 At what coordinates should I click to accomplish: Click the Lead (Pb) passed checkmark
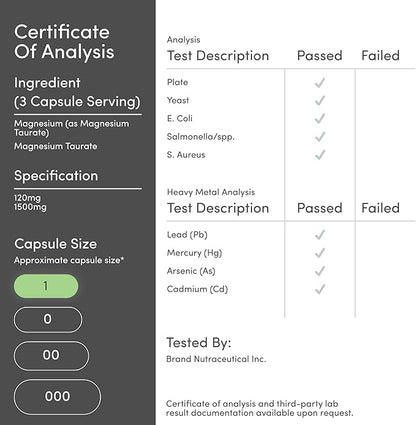[x=320, y=235]
